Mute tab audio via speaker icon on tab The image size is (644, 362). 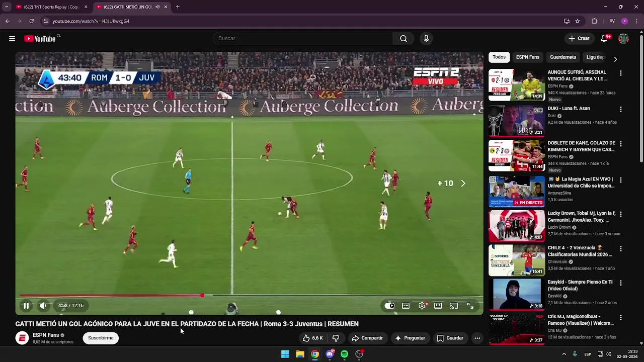[157, 7]
